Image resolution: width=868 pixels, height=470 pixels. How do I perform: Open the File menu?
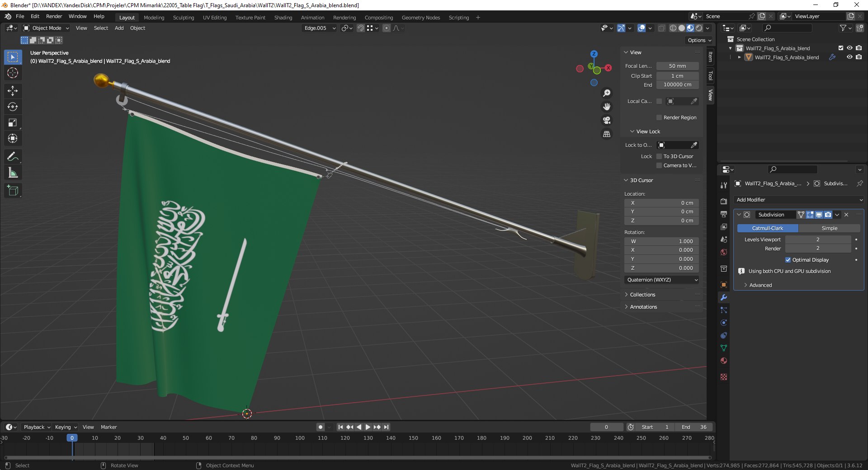point(20,16)
